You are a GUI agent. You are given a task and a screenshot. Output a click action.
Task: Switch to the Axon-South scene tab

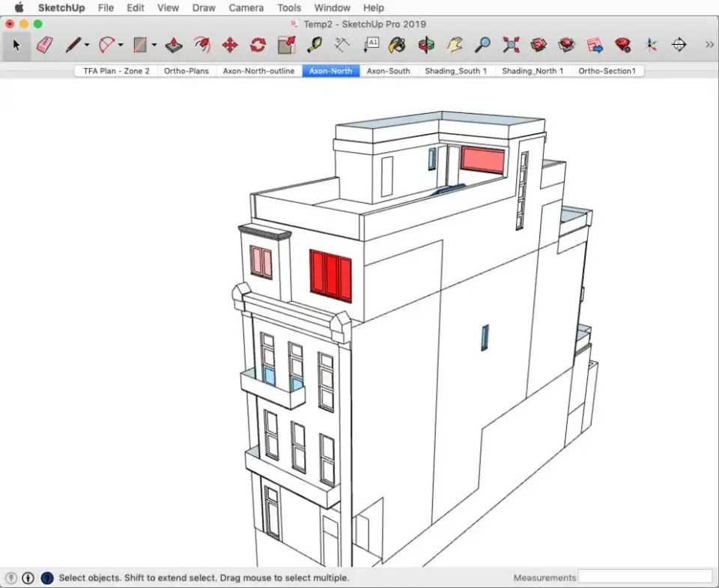(x=388, y=71)
